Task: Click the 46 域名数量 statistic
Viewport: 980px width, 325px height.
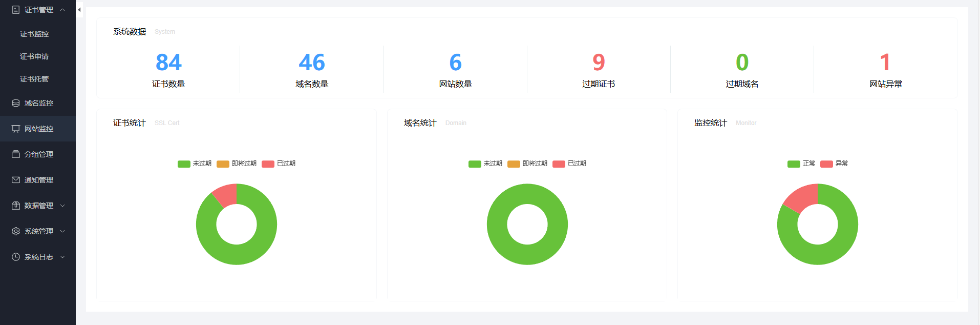Action: [312, 70]
